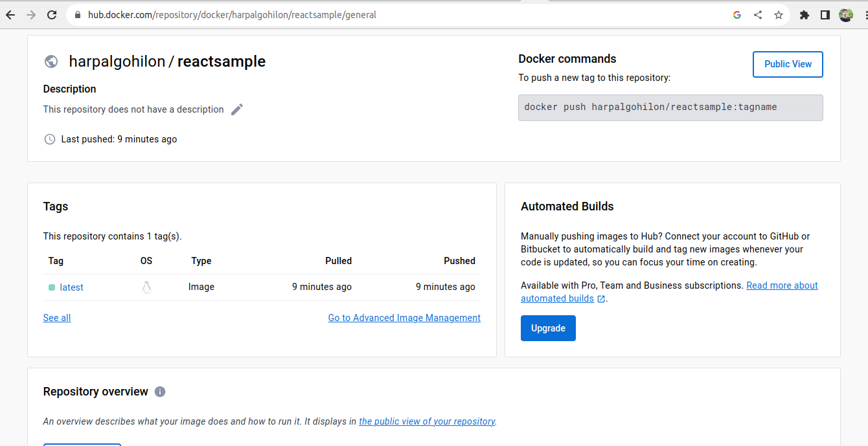
Task: Click the browser address bar URL
Action: point(232,15)
